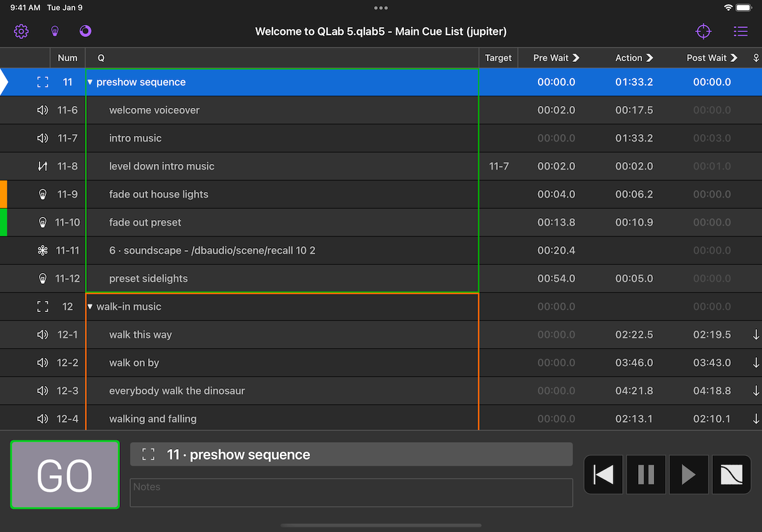Tap the three-dot multitasking menu at top

tap(381, 8)
